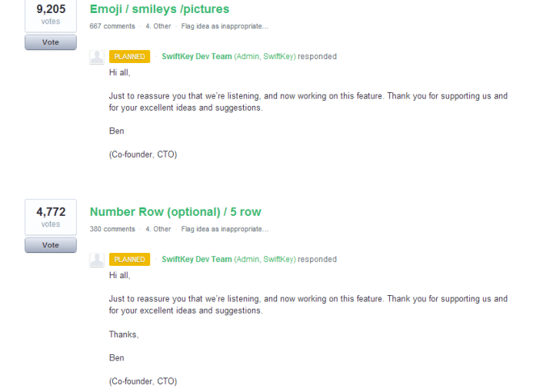Vote for the Number Row idea
The height and width of the screenshot is (392, 533).
(51, 245)
